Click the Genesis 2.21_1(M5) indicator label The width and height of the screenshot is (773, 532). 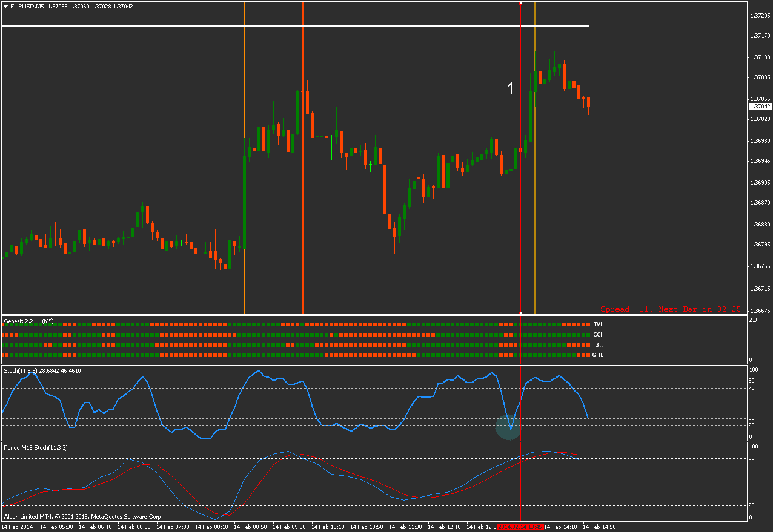[x=29, y=321]
